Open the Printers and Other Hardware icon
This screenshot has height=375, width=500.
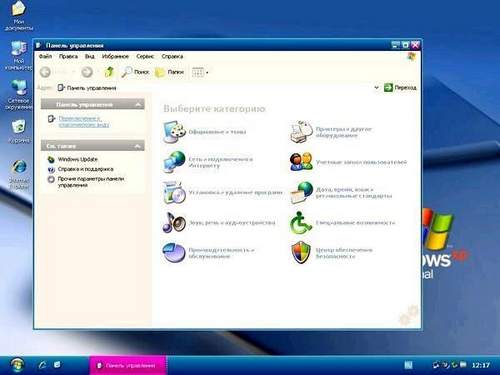click(x=301, y=132)
